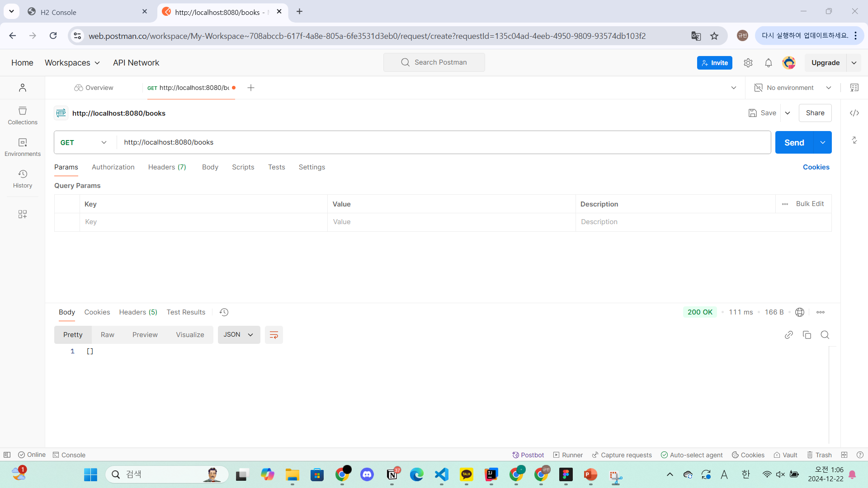Copy the response body to clipboard
This screenshot has height=488, width=868.
click(807, 335)
